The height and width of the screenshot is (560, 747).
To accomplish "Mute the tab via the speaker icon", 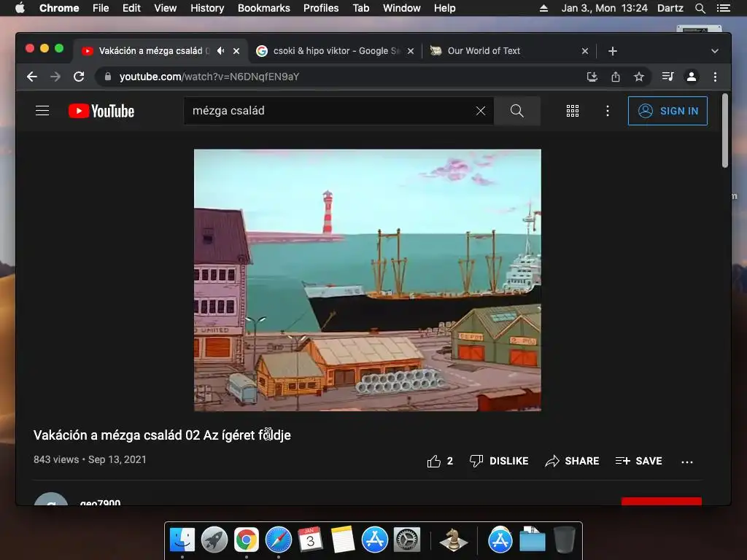I will (x=220, y=50).
